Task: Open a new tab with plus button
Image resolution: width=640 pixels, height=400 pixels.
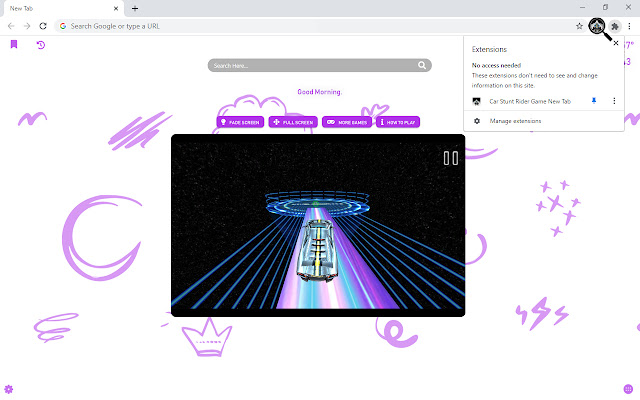Action: click(x=135, y=8)
